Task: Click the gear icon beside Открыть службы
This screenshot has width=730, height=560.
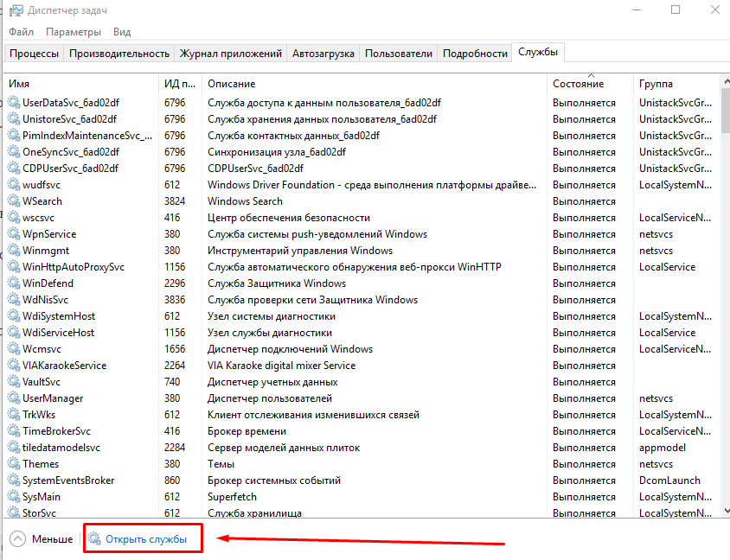Action: pyautogui.click(x=94, y=538)
